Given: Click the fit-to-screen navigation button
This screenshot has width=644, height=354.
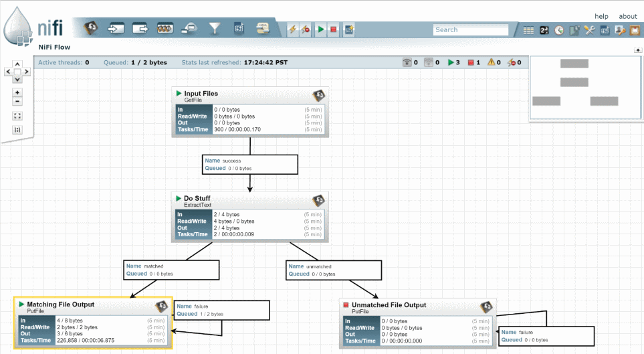Looking at the screenshot, I should click(x=17, y=116).
